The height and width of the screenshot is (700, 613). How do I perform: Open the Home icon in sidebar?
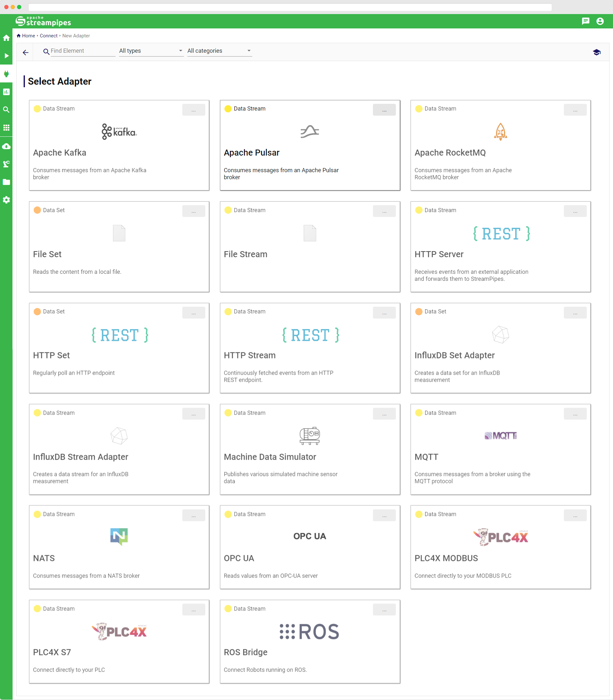click(6, 38)
